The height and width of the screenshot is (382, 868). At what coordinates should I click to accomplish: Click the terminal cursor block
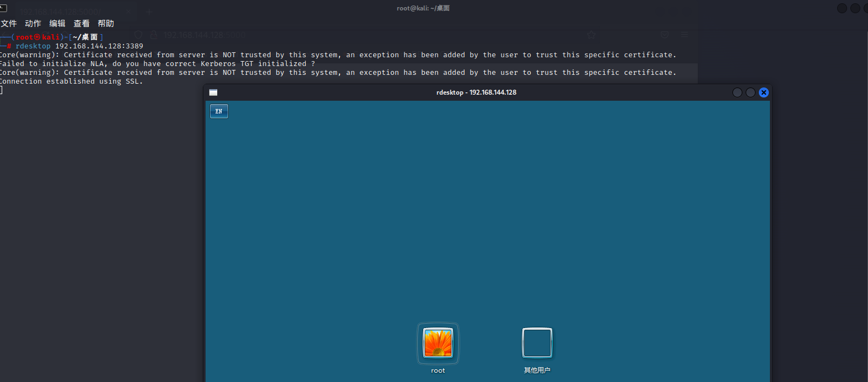1,90
